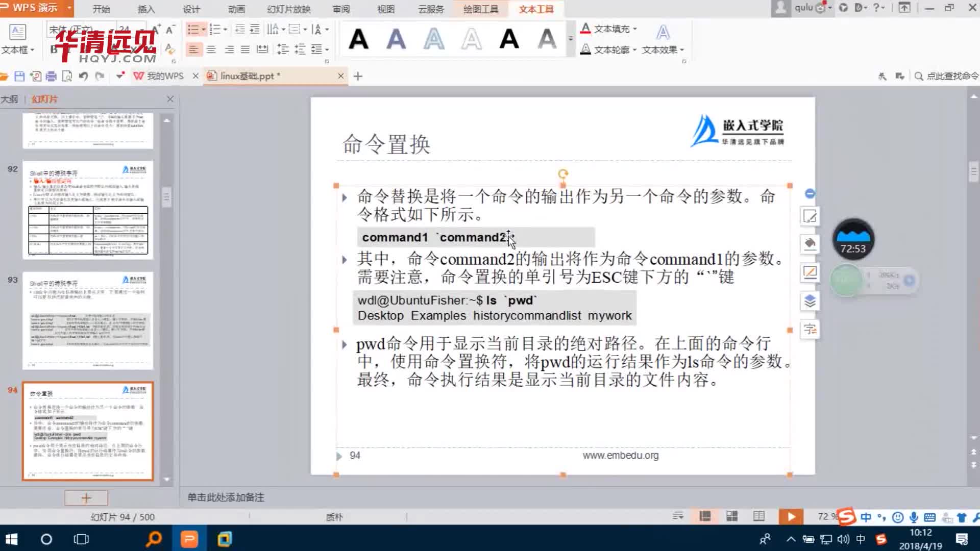The image size is (980, 551).
Task: Open the 插入 ribbon tab
Action: tap(146, 9)
